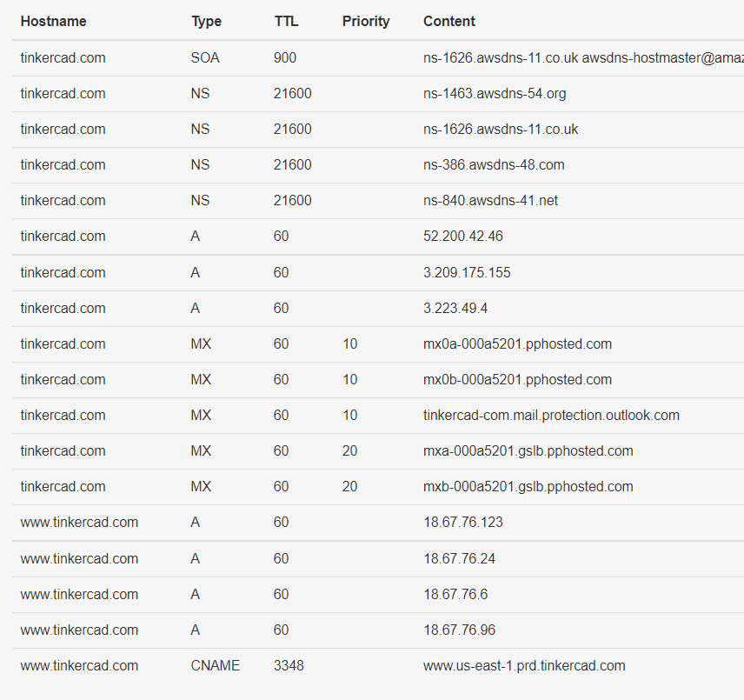Click the ns-1463.awsdns-54.org nameserver entry
This screenshot has width=744, height=700.
(495, 94)
